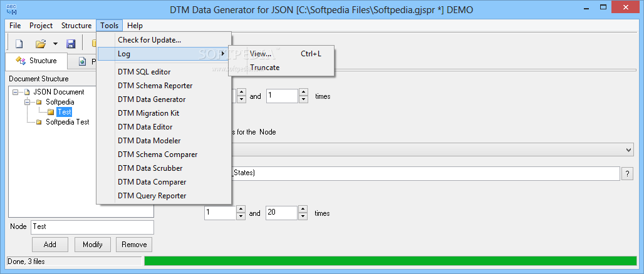The width and height of the screenshot is (644, 274).
Task: Collapse the JSON Document tree node
Action: point(15,92)
